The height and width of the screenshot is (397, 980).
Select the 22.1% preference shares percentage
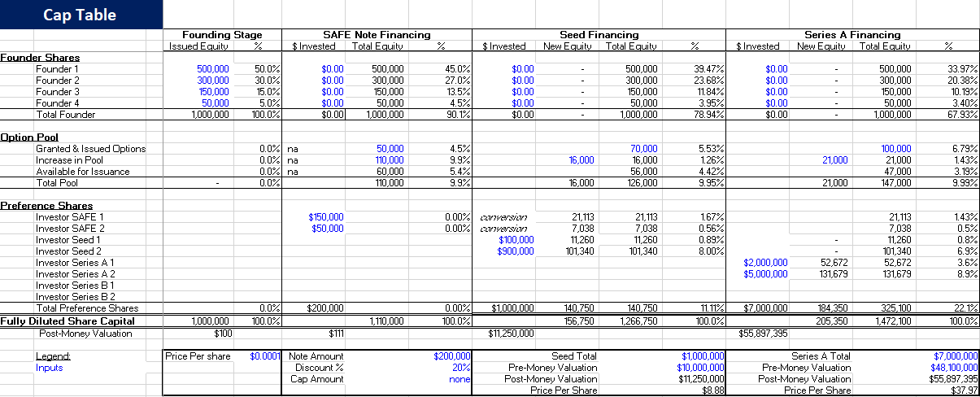pos(967,308)
